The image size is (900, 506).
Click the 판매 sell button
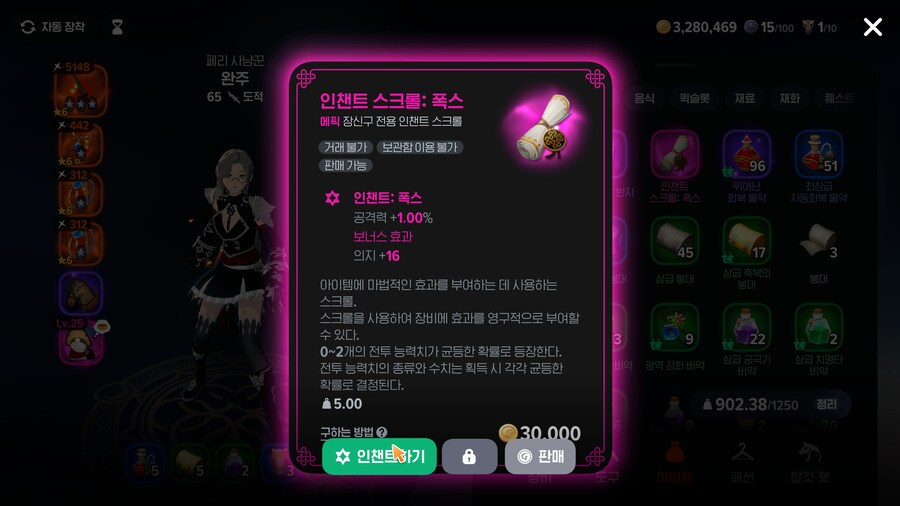(540, 457)
